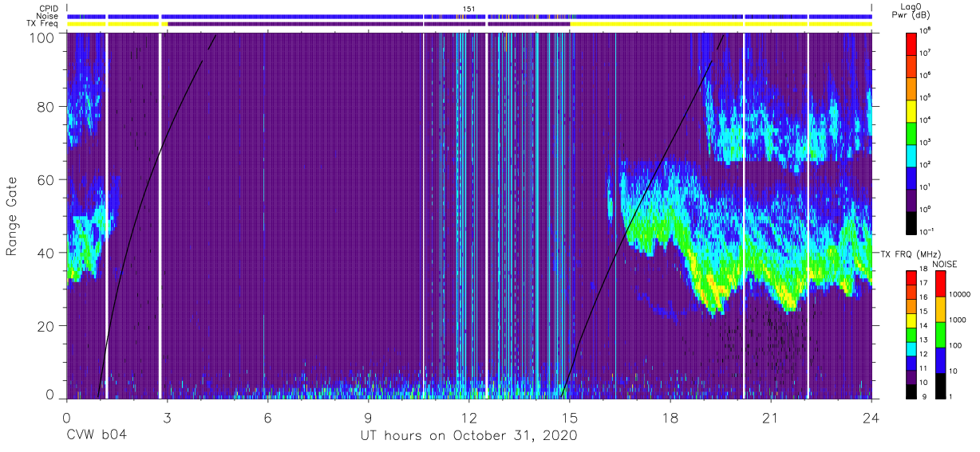
Task: Click y-axis tick label '100'
Action: click(42, 37)
